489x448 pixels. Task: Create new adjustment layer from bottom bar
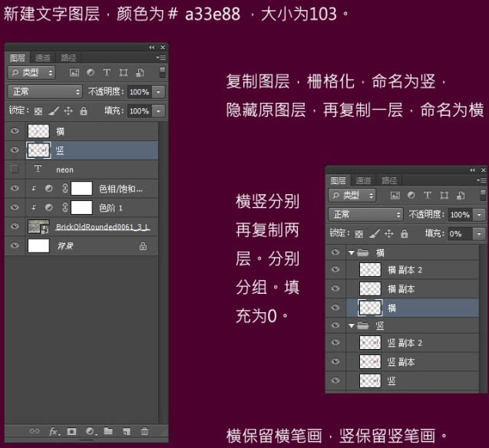pyautogui.click(x=91, y=431)
